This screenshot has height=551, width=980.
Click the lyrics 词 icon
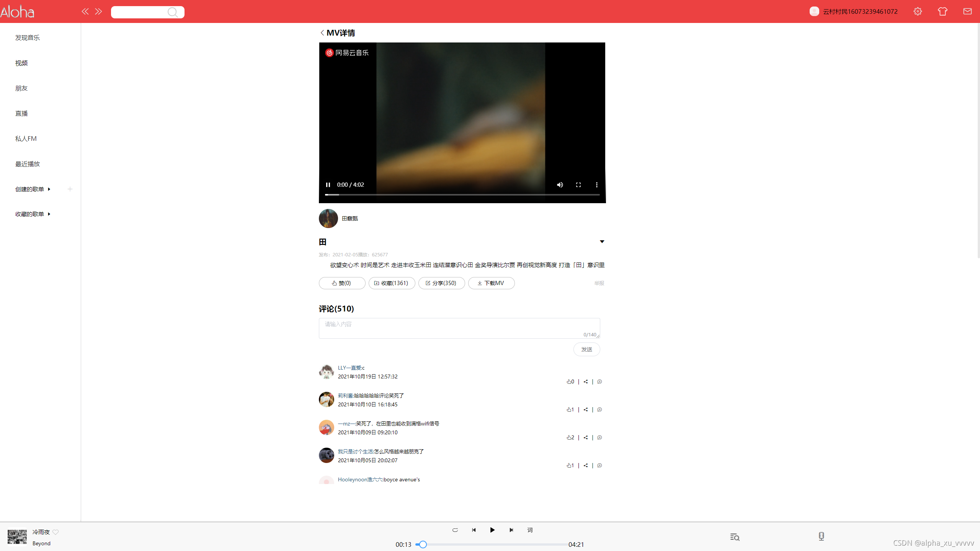[530, 530]
